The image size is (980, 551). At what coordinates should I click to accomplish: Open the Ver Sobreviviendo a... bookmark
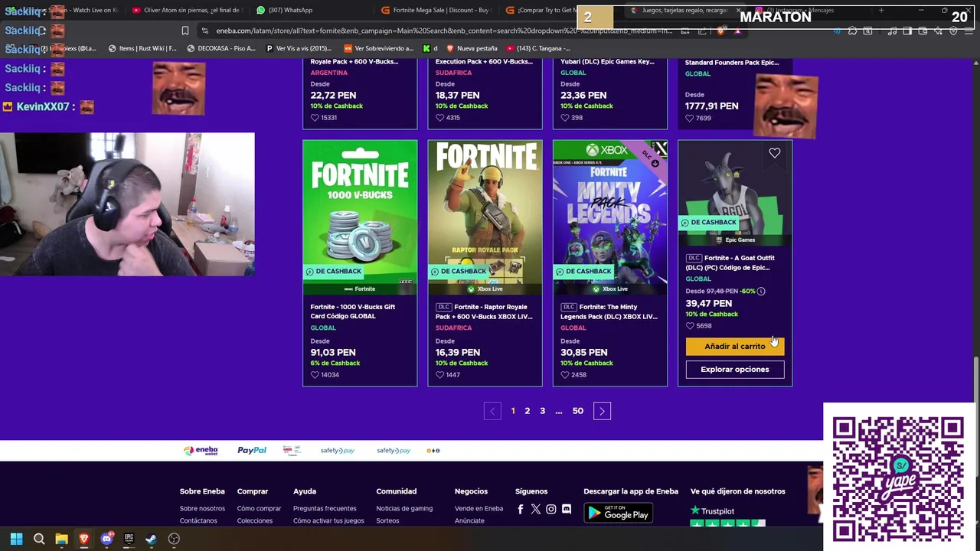coord(378,48)
